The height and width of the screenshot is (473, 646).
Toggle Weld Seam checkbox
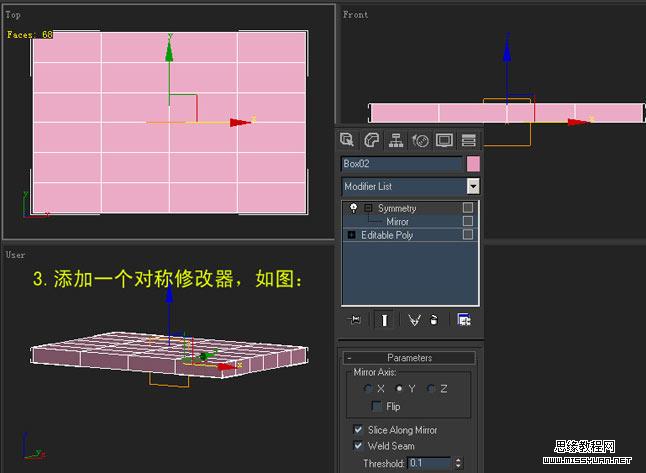pyautogui.click(x=358, y=445)
